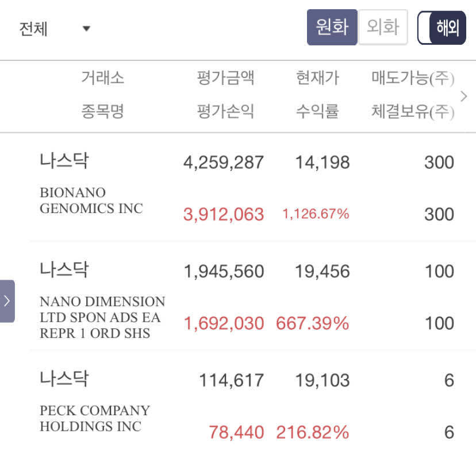Viewport: 476px width, 456px height.
Task: Switch to 외화 currency display
Action: (x=383, y=27)
